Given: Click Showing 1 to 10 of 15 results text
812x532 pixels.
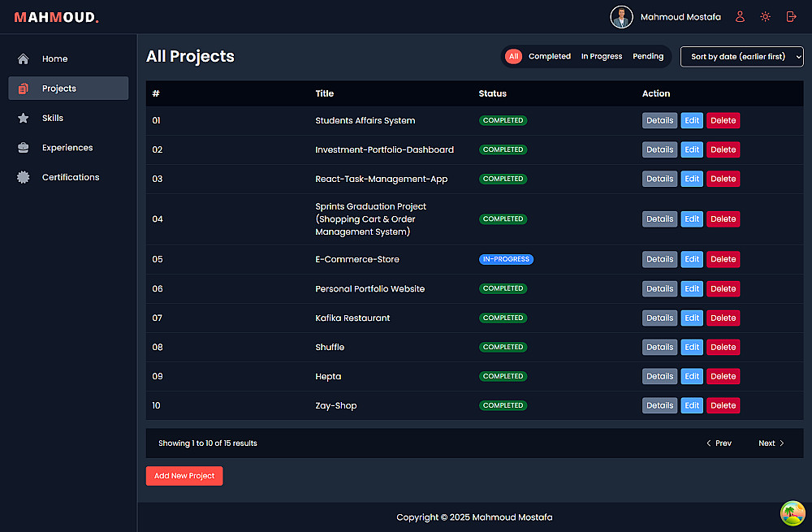Looking at the screenshot, I should tap(208, 443).
